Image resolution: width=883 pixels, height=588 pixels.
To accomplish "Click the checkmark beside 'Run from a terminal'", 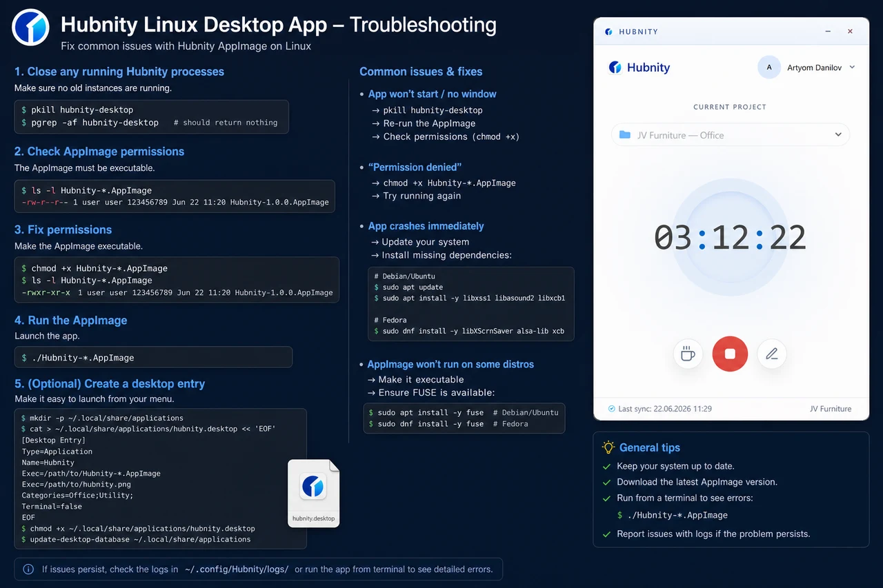I will (x=607, y=498).
